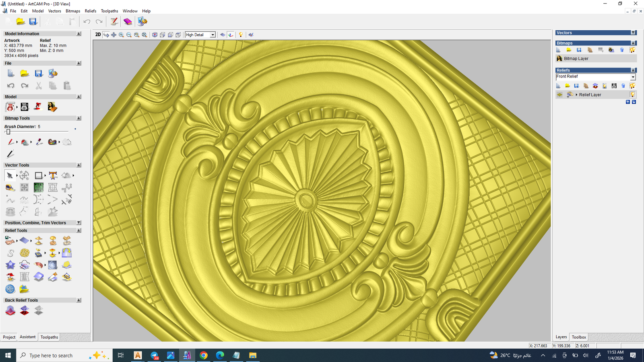644x362 pixels.
Task: Toggle the lights and material lightbulb in view toolbar
Action: 241,35
